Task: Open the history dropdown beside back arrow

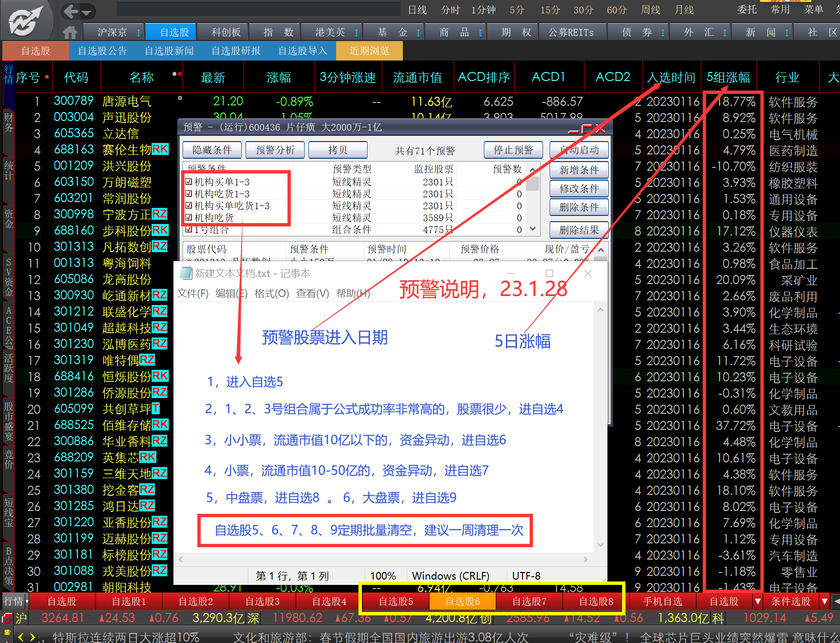Action: click(86, 12)
